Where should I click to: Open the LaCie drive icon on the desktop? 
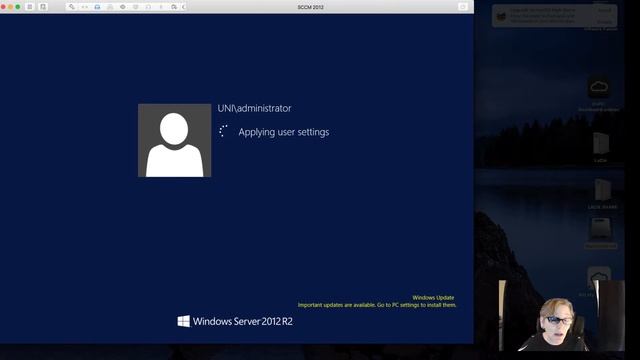click(x=600, y=144)
